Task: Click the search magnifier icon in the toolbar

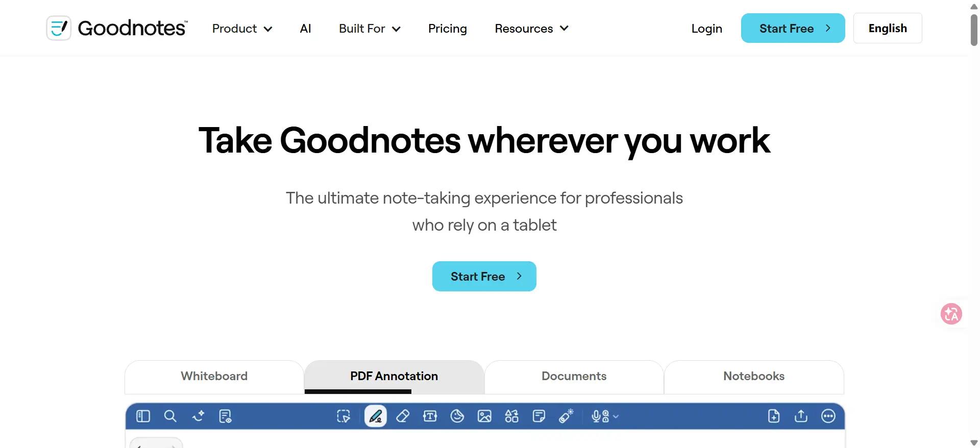Action: [170, 416]
